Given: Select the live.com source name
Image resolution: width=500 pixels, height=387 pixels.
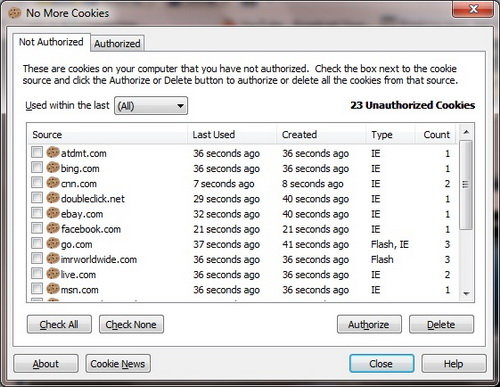Looking at the screenshot, I should click(x=78, y=275).
